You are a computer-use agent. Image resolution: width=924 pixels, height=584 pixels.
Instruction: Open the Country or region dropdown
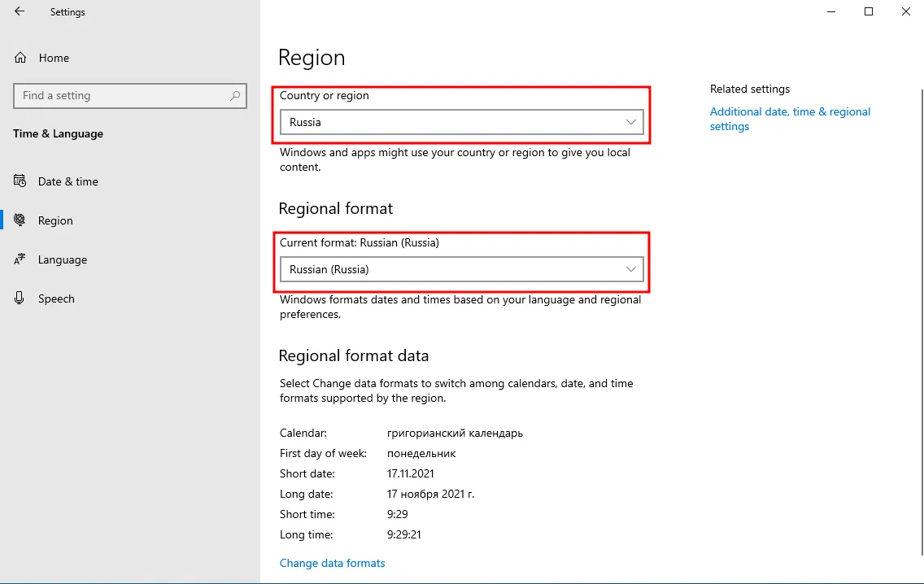click(461, 122)
